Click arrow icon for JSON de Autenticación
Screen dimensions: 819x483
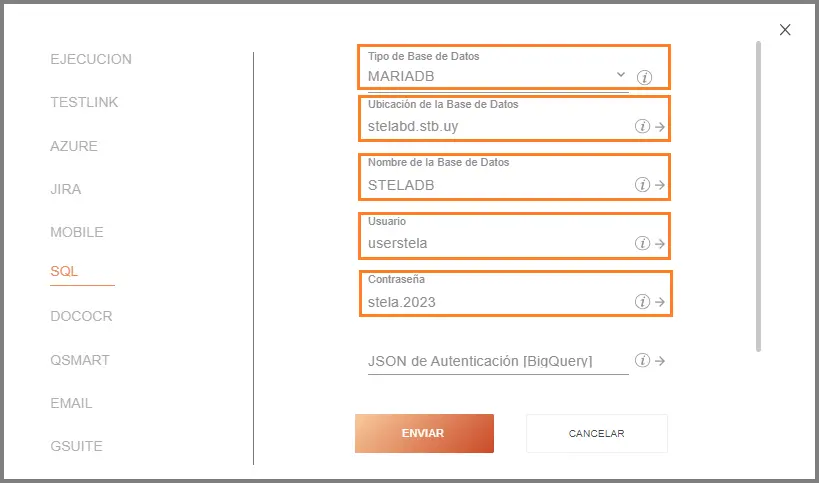[660, 361]
